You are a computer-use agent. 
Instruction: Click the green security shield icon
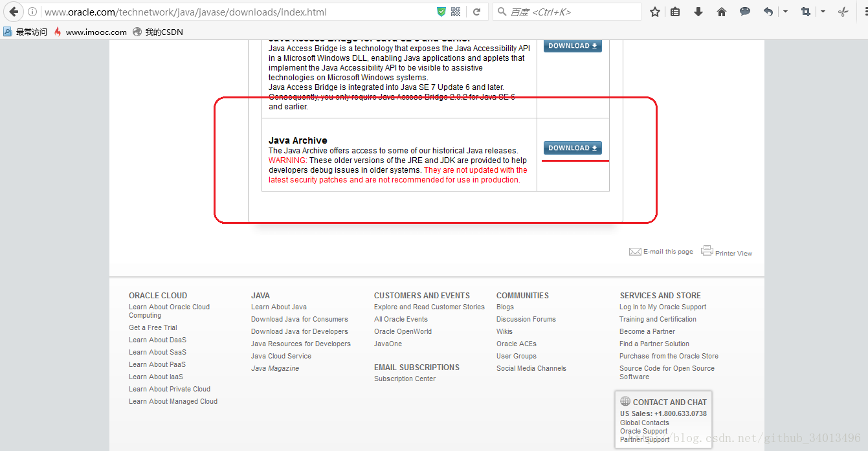pos(441,12)
